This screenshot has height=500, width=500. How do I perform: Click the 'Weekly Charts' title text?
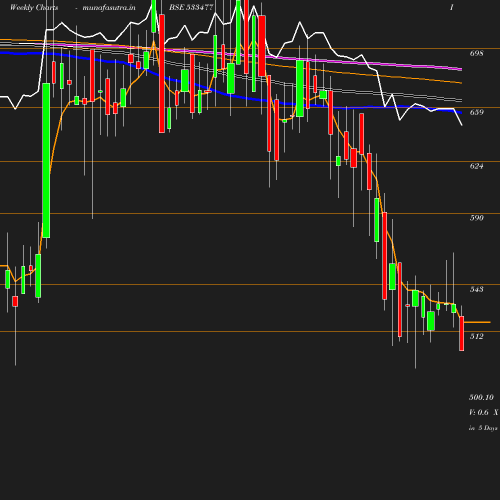click(x=34, y=7)
